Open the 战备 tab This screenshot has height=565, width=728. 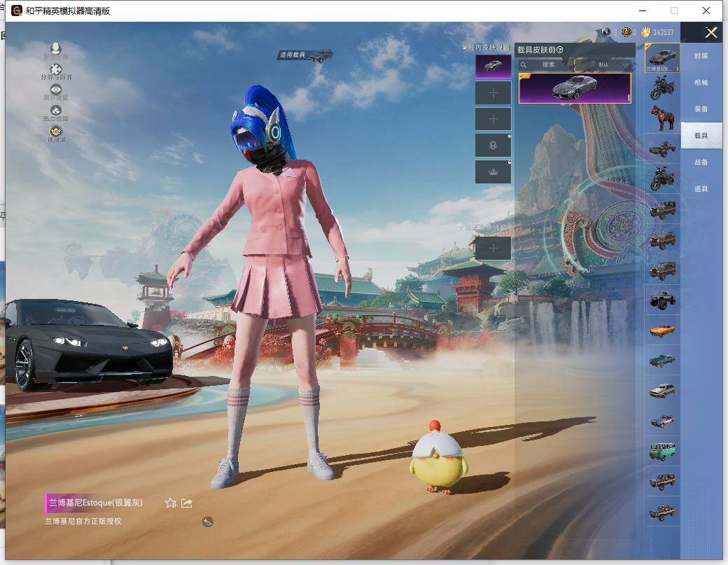701,162
